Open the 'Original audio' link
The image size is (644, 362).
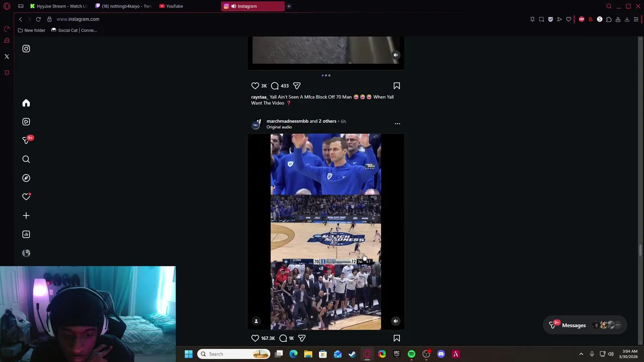279,127
